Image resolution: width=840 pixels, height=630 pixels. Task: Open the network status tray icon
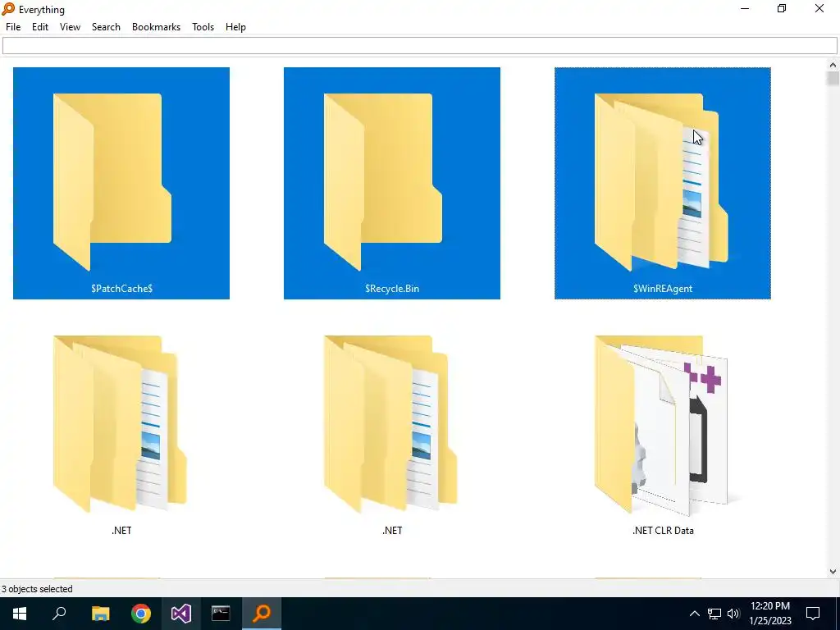[x=714, y=614]
